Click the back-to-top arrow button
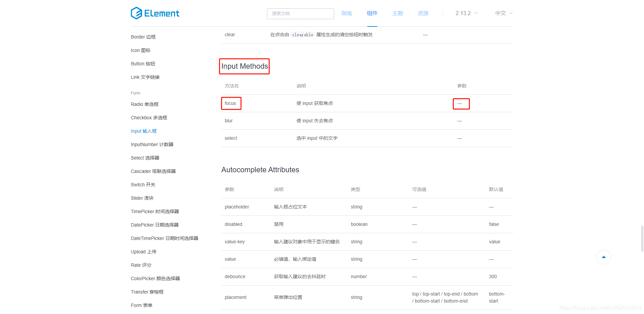Image resolution: width=644 pixels, height=314 pixels. coord(604,257)
